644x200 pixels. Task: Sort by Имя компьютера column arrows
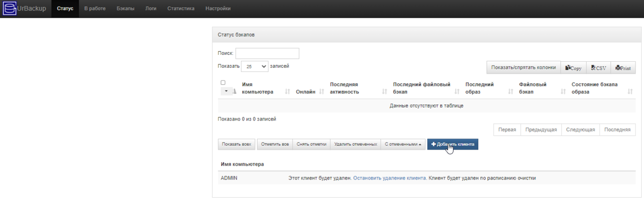coord(287,92)
